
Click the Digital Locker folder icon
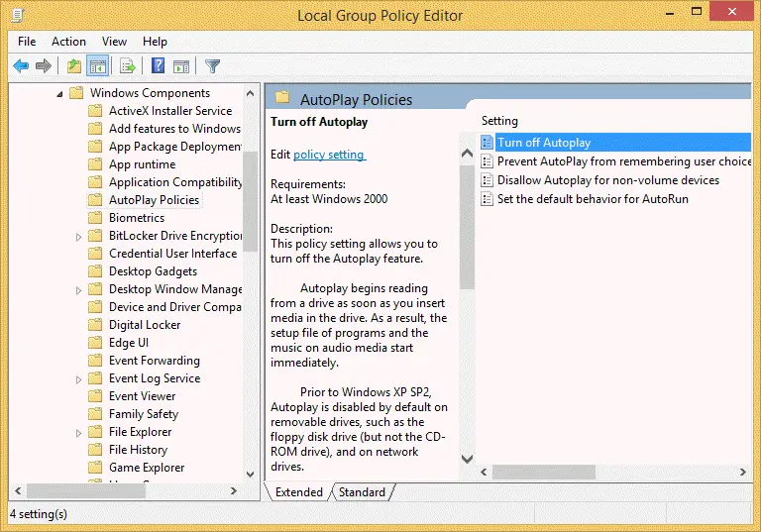[x=95, y=325]
